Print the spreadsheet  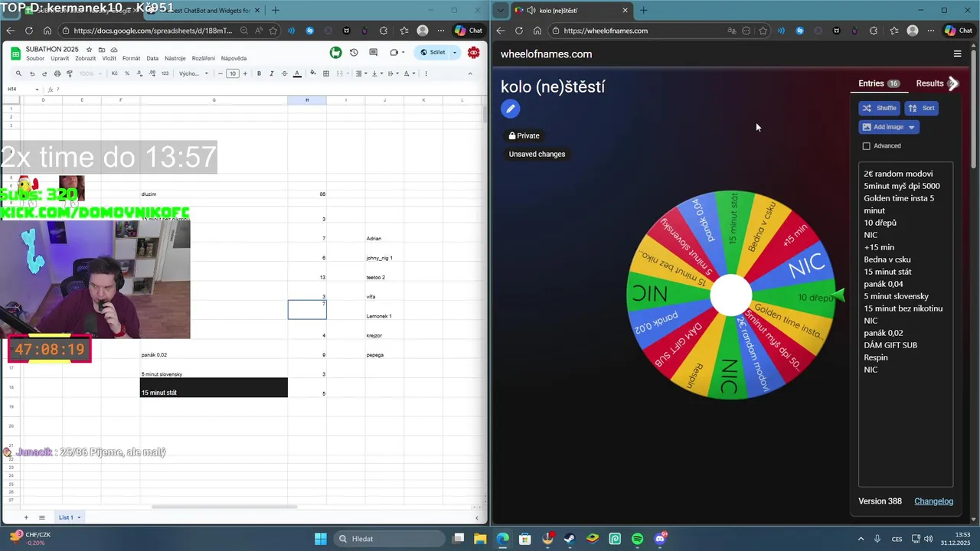click(x=57, y=73)
